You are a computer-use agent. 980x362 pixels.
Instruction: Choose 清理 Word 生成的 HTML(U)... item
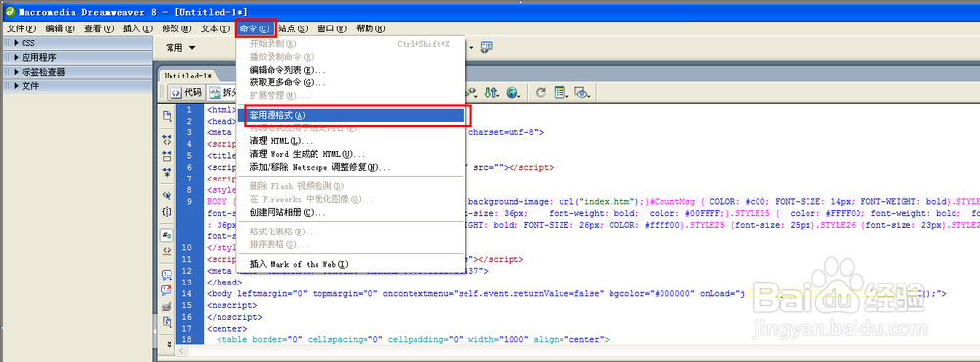pos(351,154)
